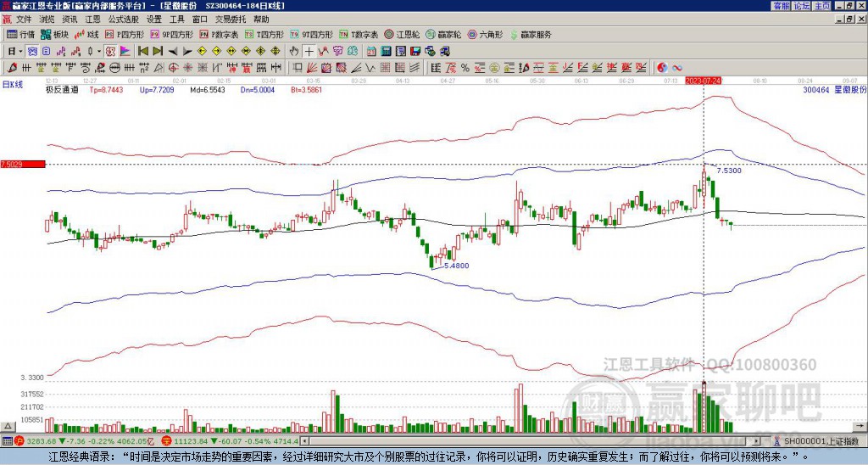The width and height of the screenshot is (868, 465).
Task: Toggle the crosshair cursor tool
Action: click(309, 52)
